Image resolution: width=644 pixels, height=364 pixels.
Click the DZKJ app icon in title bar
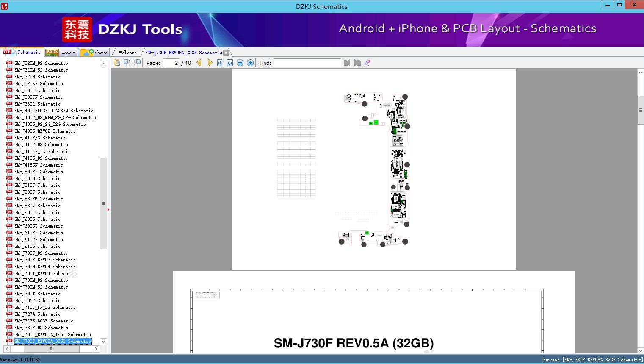[4, 6]
